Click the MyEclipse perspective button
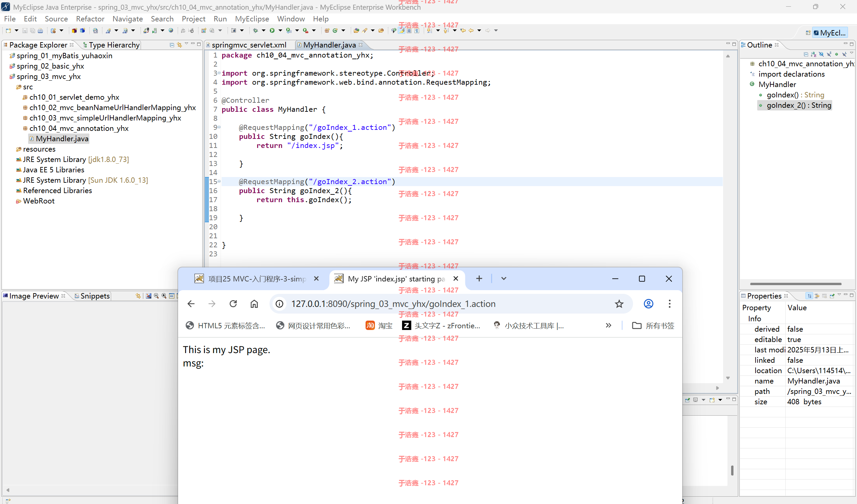Viewport: 857px width, 504px height. [830, 33]
